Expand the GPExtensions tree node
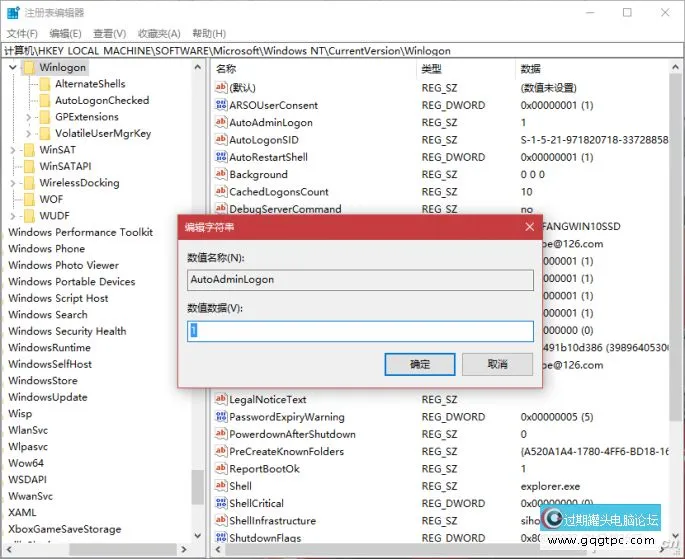This screenshot has width=685, height=559. coord(30,118)
